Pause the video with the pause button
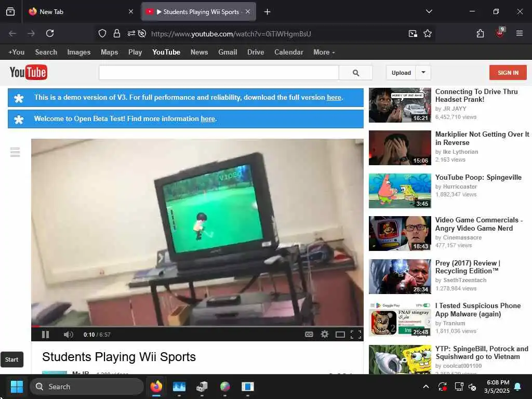 pyautogui.click(x=46, y=335)
